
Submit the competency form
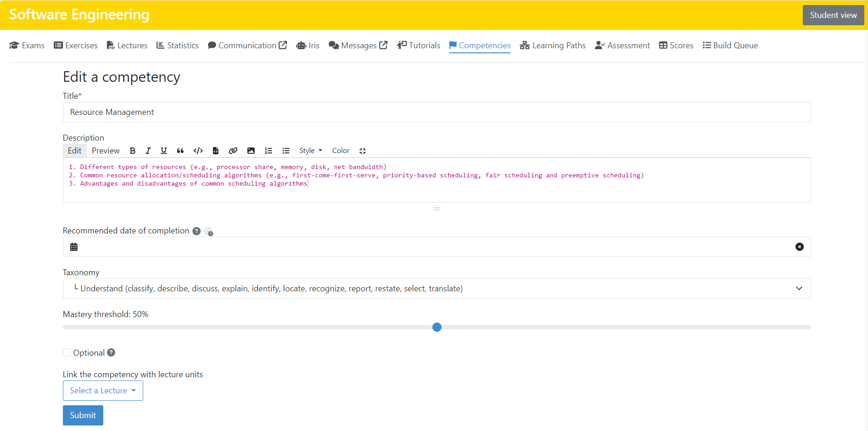tap(83, 415)
